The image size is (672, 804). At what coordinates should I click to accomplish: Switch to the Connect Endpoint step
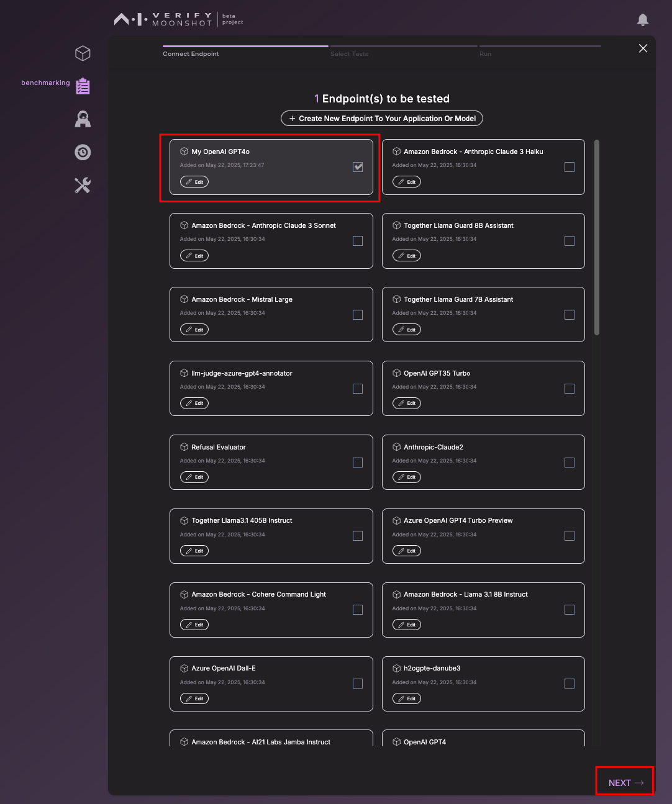tap(191, 54)
